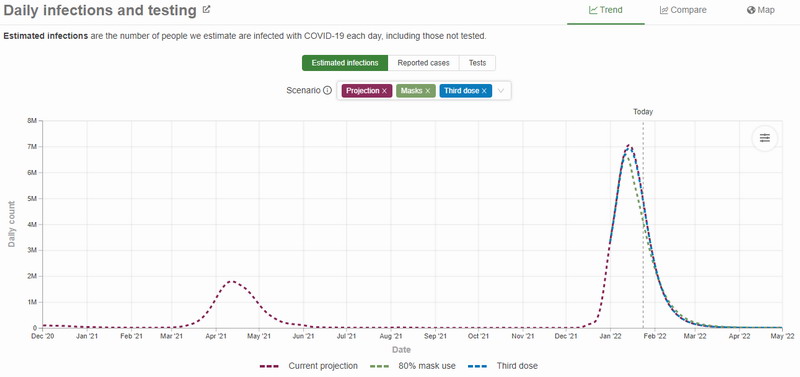Click the 8M y-axis label

click(31, 121)
